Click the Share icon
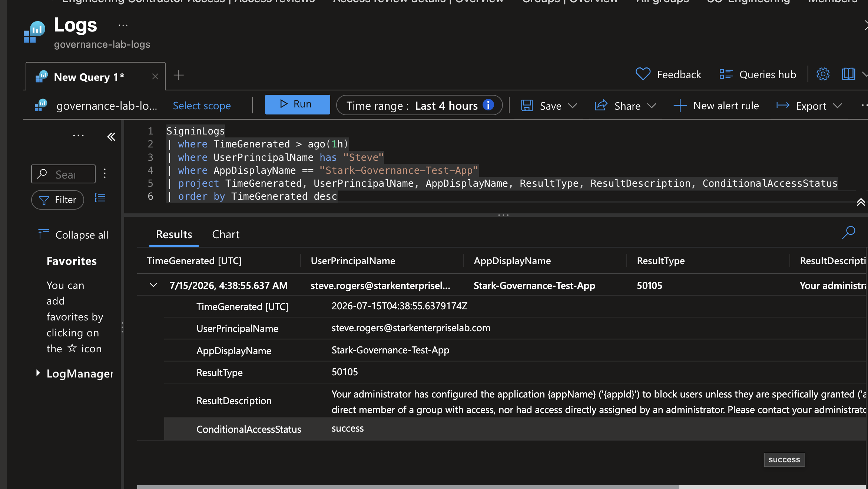 tap(601, 106)
